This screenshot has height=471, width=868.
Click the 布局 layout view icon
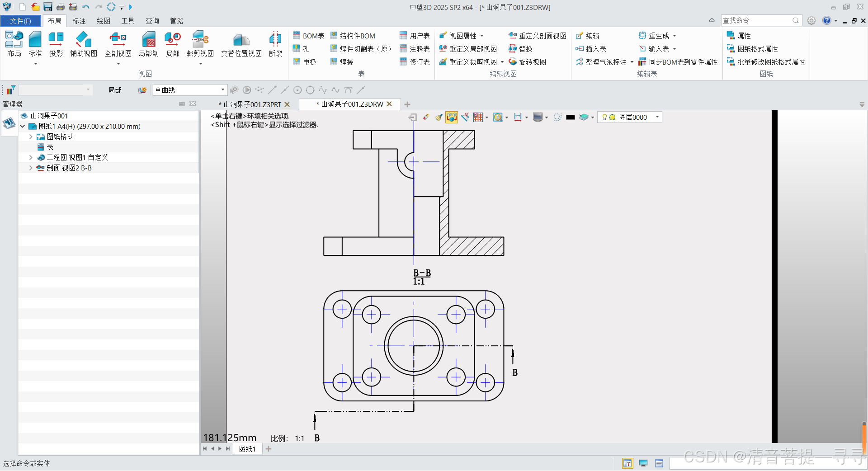click(x=14, y=44)
